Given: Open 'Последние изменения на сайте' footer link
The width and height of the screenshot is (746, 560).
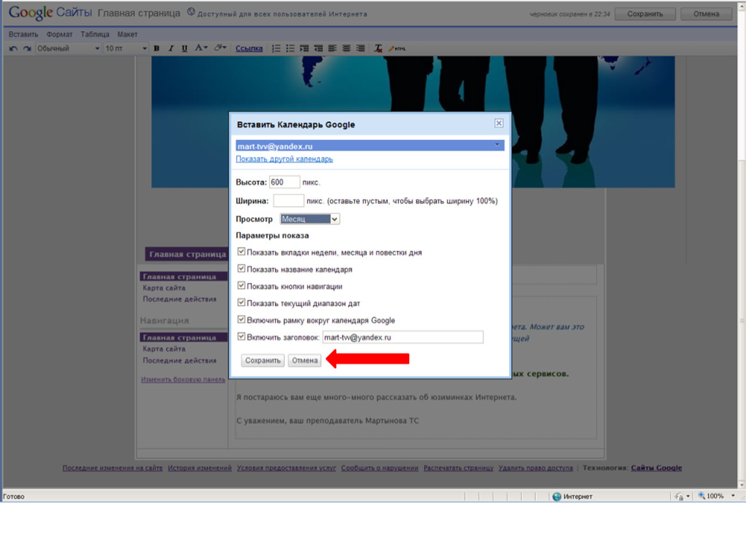Looking at the screenshot, I should (x=112, y=468).
